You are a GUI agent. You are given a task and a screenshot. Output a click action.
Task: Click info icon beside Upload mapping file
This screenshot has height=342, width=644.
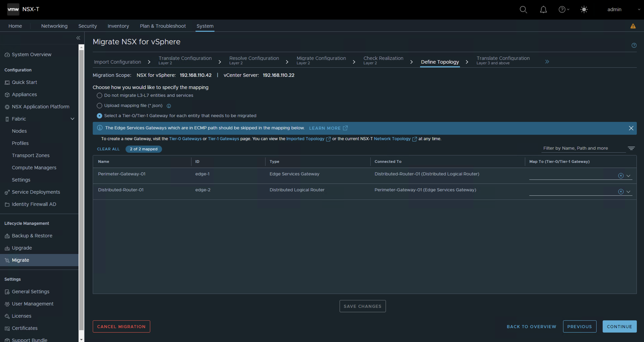[169, 106]
